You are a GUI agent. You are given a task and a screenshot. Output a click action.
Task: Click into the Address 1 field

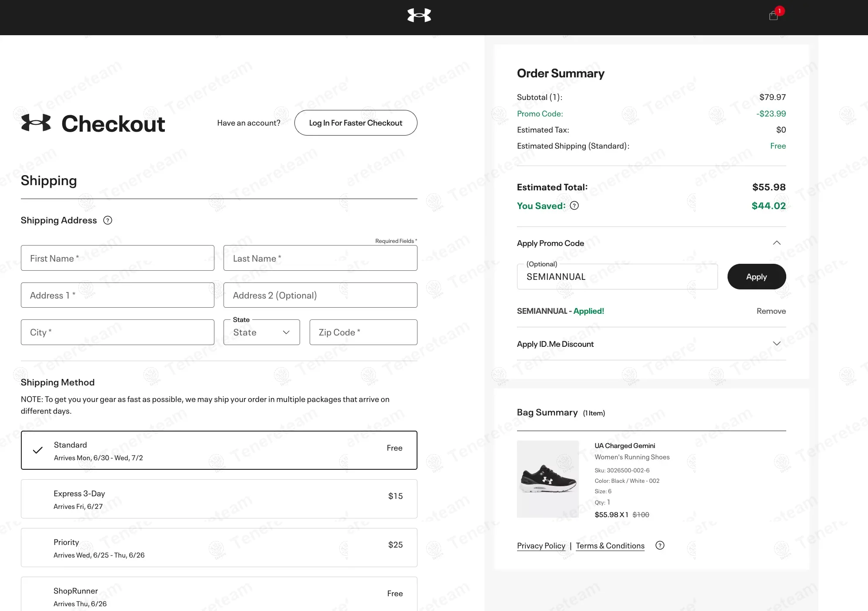point(117,296)
